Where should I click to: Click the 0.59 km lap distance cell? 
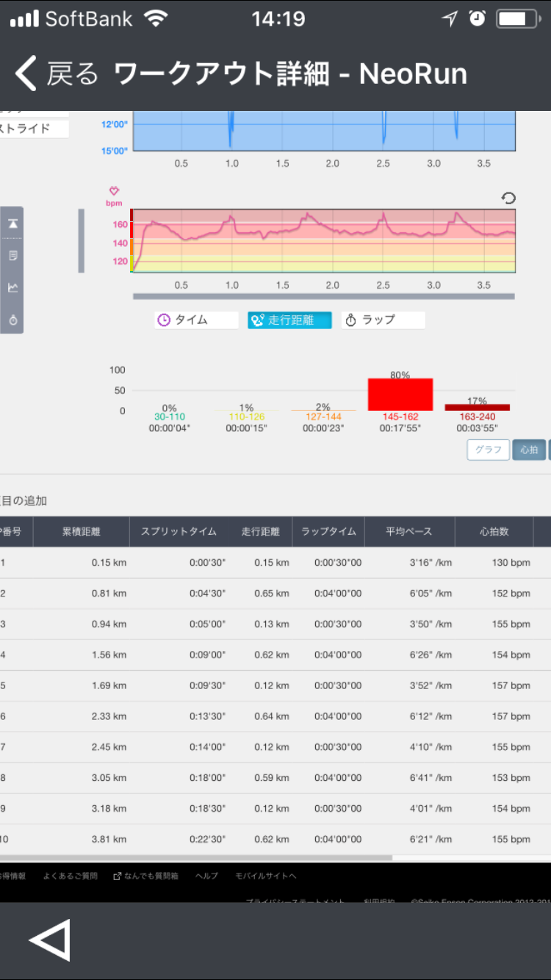tap(272, 777)
